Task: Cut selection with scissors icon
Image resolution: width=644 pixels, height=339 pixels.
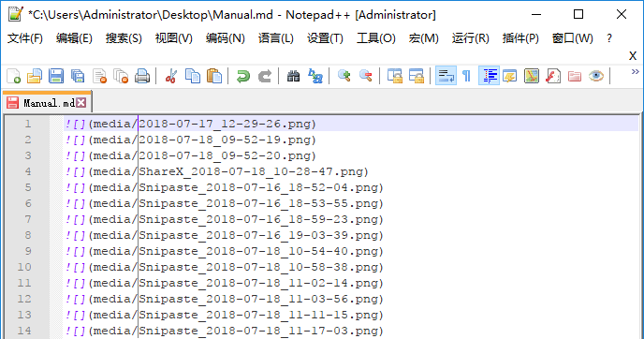Action: (171, 77)
